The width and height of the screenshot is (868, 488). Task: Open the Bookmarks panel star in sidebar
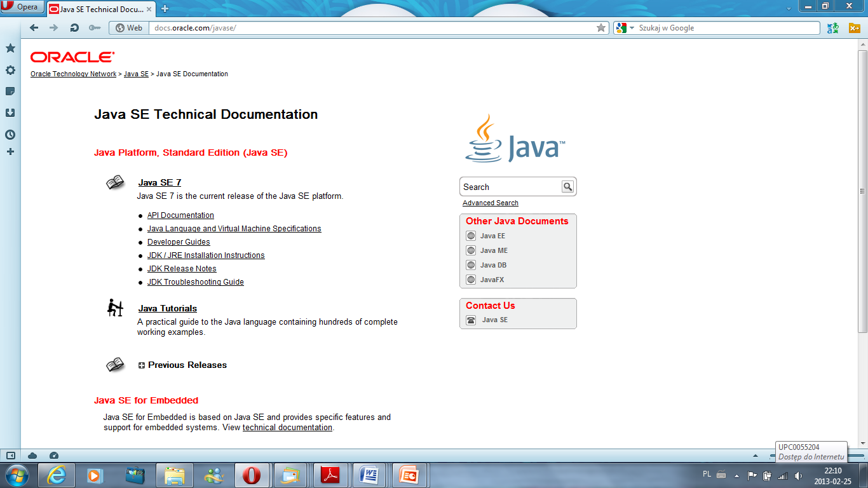click(x=10, y=48)
